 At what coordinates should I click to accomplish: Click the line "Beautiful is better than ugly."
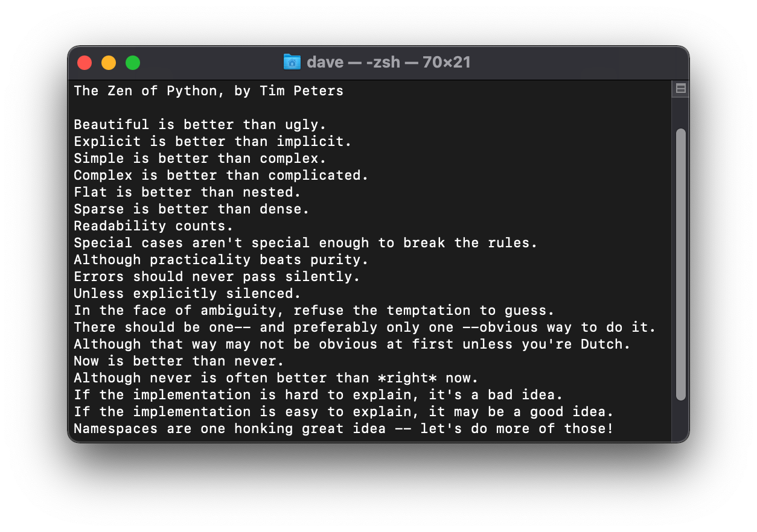click(200, 125)
